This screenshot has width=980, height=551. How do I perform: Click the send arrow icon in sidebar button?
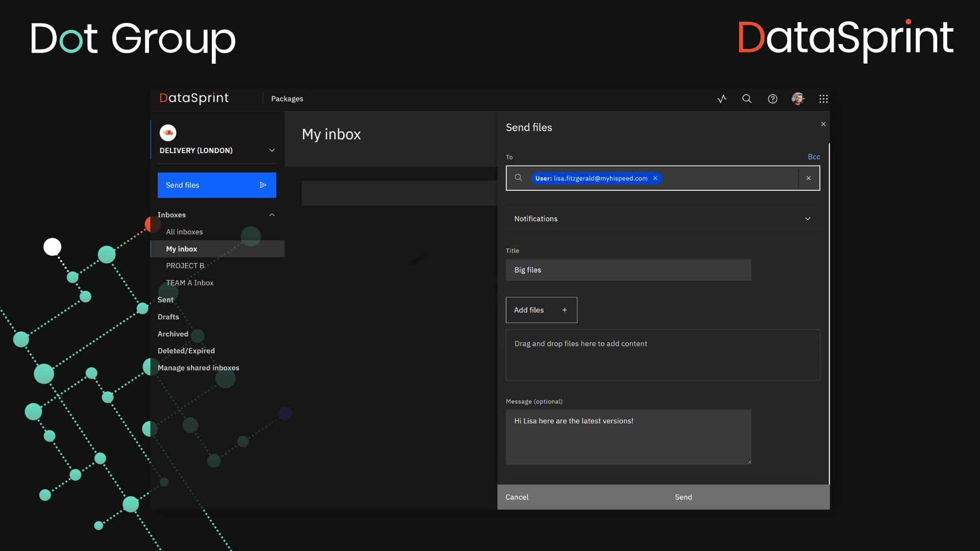click(263, 185)
